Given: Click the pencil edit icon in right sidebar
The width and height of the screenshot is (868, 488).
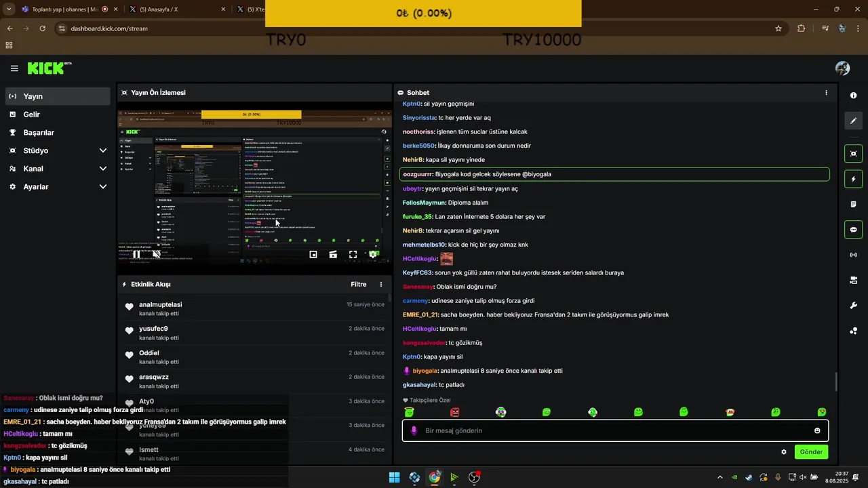Looking at the screenshot, I should coord(853,121).
